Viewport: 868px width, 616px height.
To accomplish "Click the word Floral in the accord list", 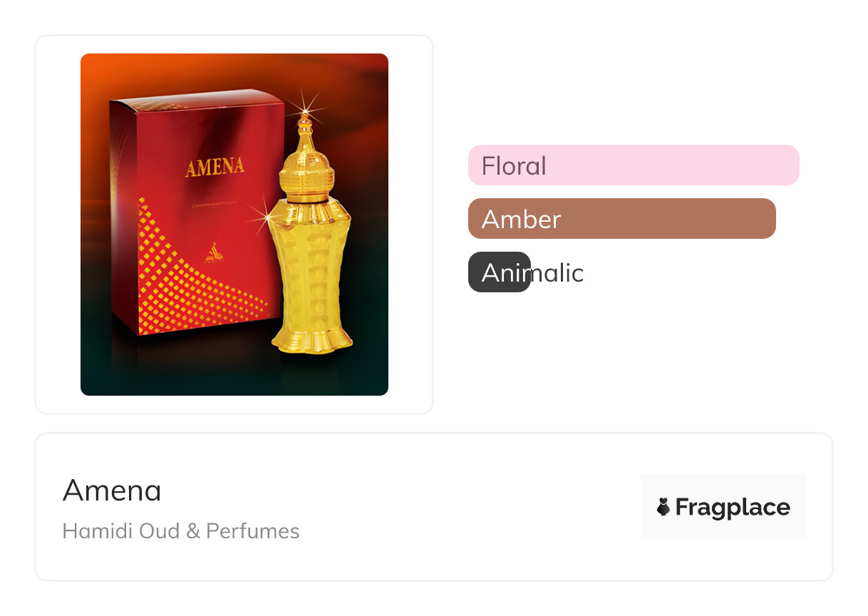I will click(x=513, y=165).
